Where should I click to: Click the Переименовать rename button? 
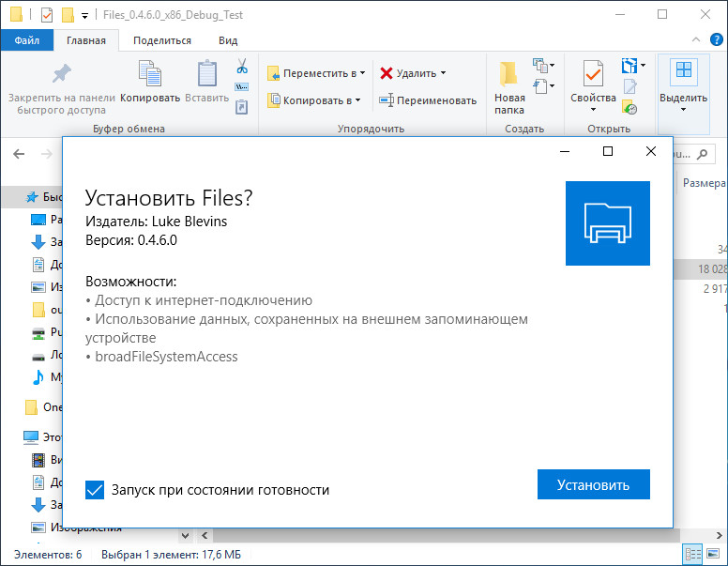coord(428,100)
